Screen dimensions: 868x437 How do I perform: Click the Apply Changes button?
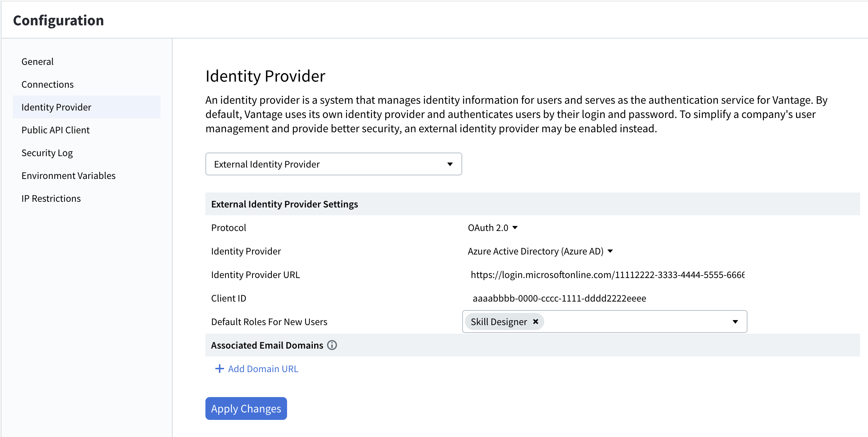246,408
